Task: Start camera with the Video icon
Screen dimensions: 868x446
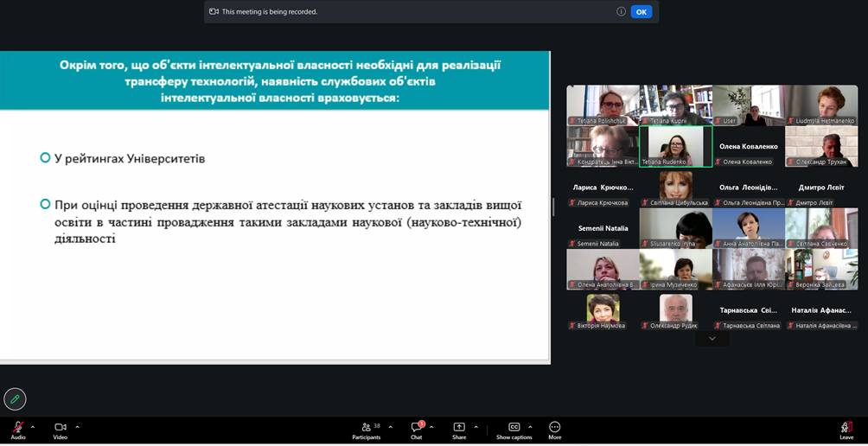Action: point(61,427)
